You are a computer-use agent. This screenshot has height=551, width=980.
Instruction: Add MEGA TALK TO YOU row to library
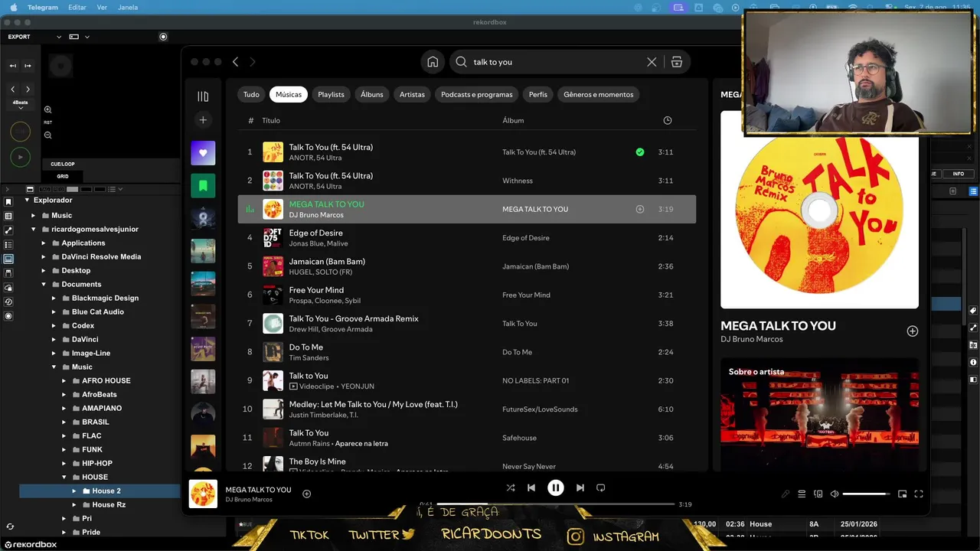[640, 209]
